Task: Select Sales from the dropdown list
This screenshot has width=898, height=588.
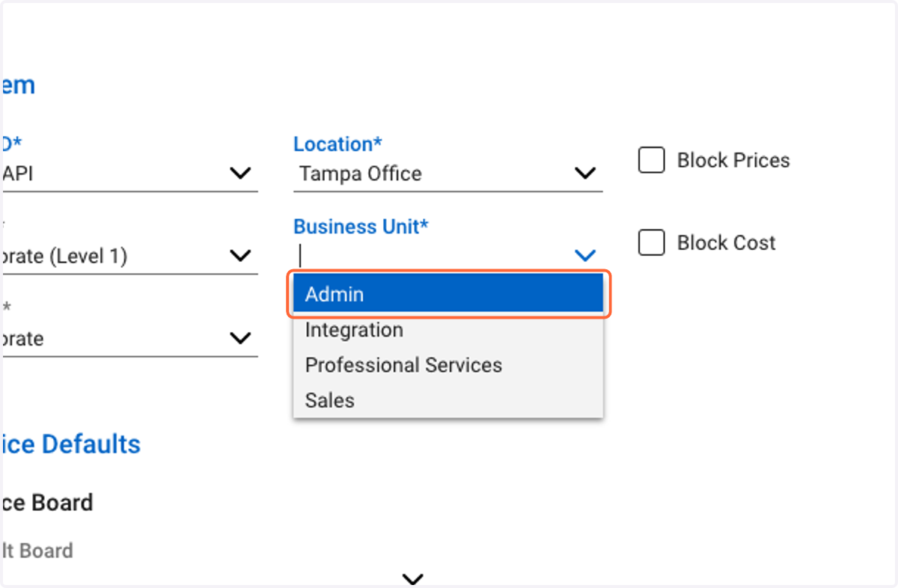Action: [448, 400]
